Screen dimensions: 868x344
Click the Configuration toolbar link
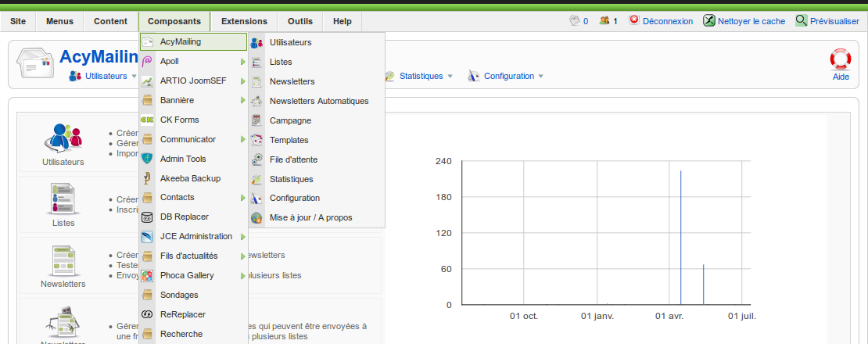click(509, 77)
